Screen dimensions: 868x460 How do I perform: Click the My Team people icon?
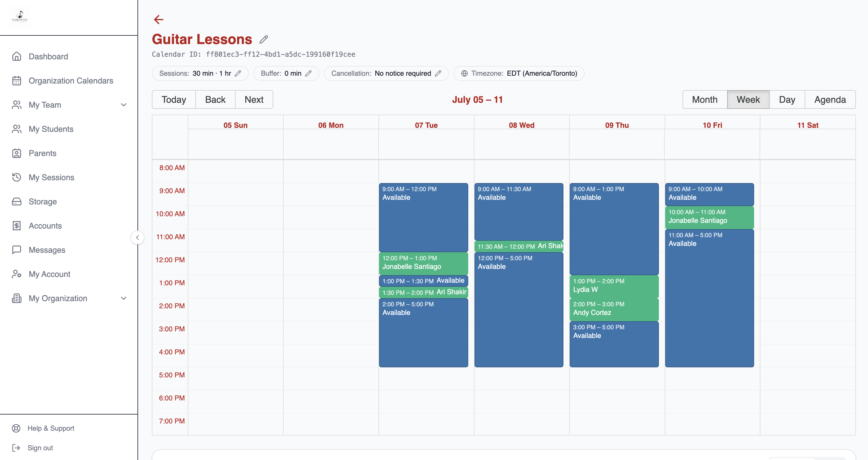click(x=16, y=105)
